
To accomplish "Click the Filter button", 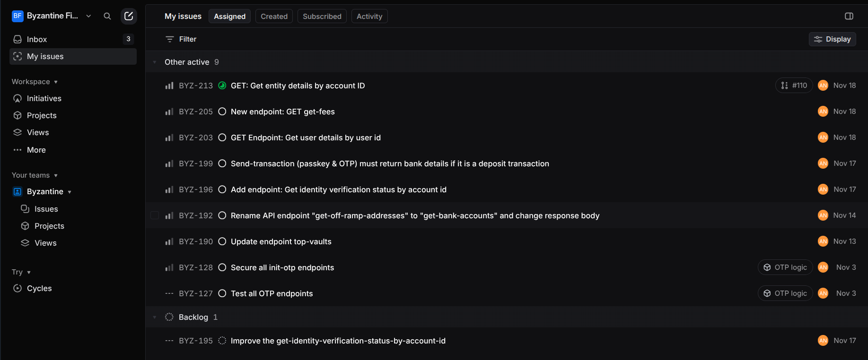I will tap(181, 39).
